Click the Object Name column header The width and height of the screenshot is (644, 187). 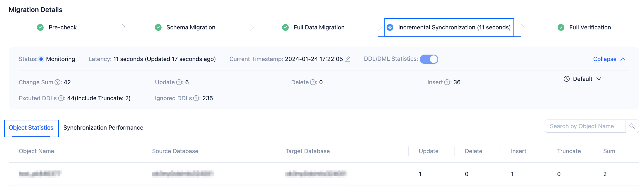36,151
